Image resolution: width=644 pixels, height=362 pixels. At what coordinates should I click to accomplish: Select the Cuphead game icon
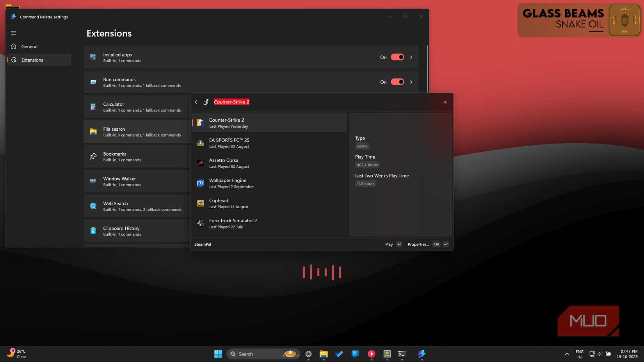coord(200,203)
